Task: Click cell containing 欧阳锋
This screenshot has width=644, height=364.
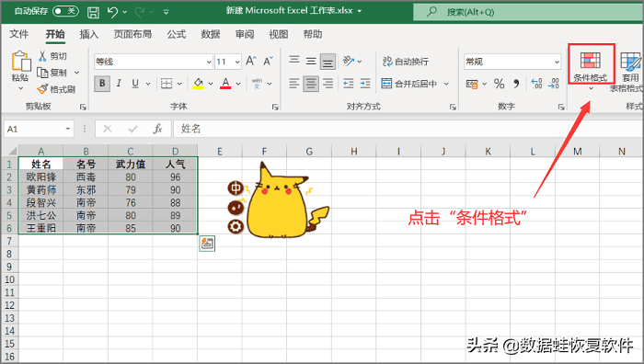Action: (41, 176)
